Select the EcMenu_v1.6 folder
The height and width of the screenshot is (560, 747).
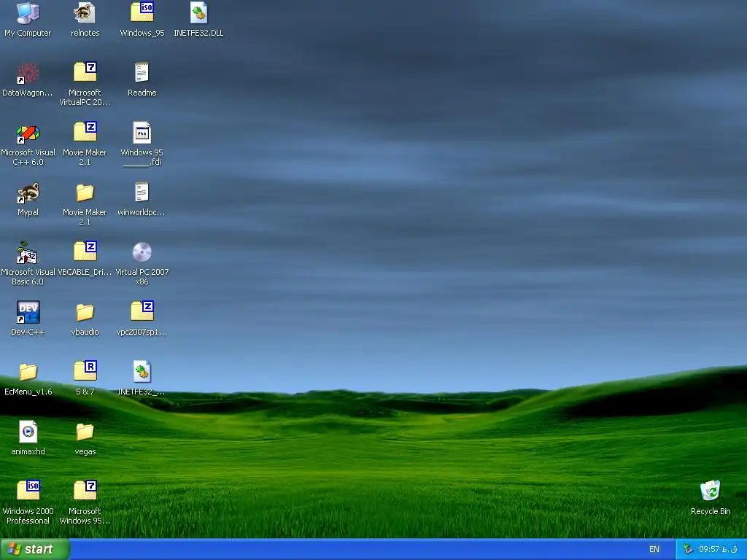click(28, 373)
